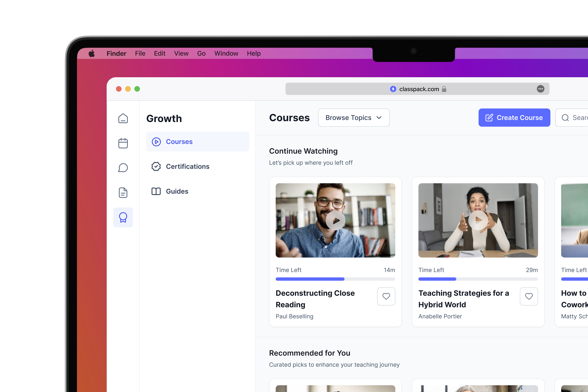Click the more options icon in address bar
The width and height of the screenshot is (588, 392).
coord(540,89)
